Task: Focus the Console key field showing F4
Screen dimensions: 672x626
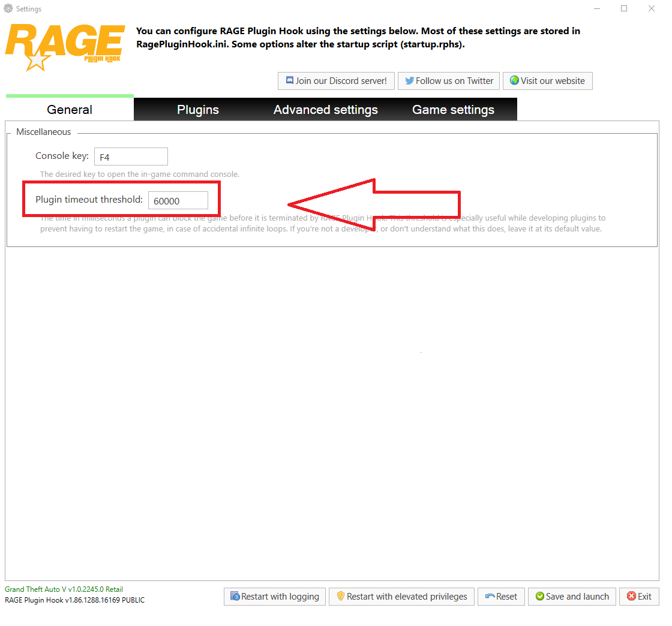Action: coord(131,156)
